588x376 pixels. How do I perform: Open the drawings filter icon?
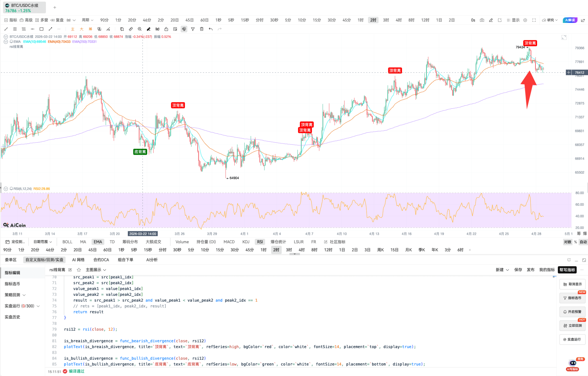click(x=193, y=29)
